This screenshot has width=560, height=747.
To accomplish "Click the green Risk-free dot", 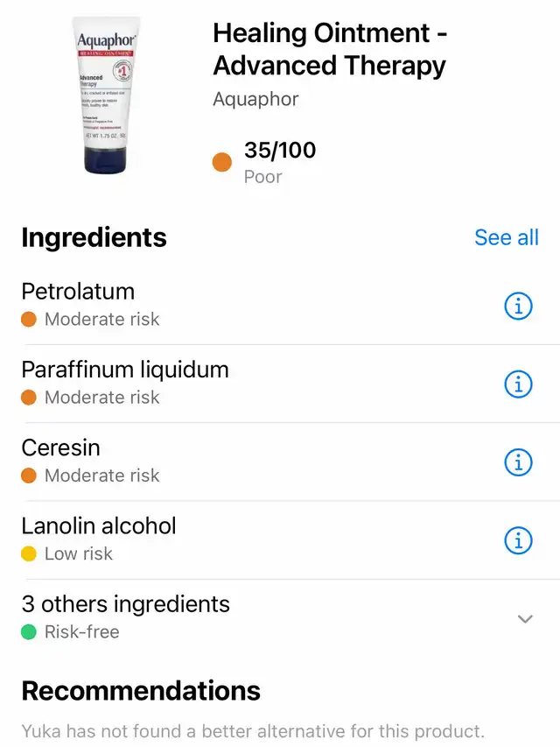I will [x=29, y=631].
